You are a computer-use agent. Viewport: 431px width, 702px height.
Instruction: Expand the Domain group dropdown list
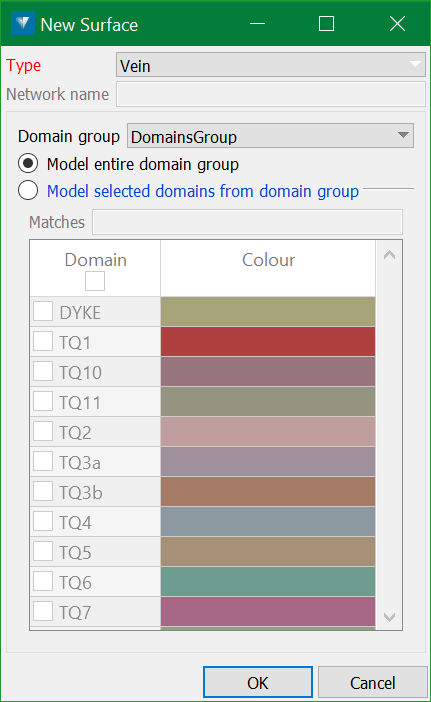[x=270, y=136]
